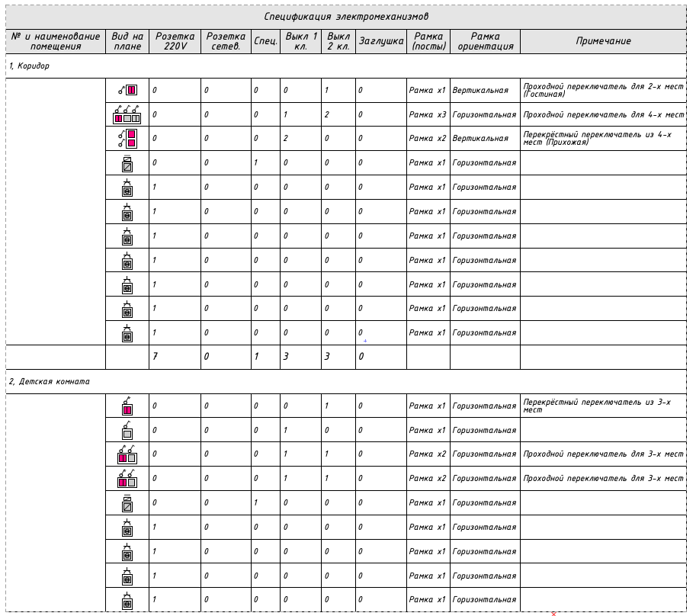Select the Примечание column header
Image resolution: width=696 pixels, height=616 pixels.
603,41
